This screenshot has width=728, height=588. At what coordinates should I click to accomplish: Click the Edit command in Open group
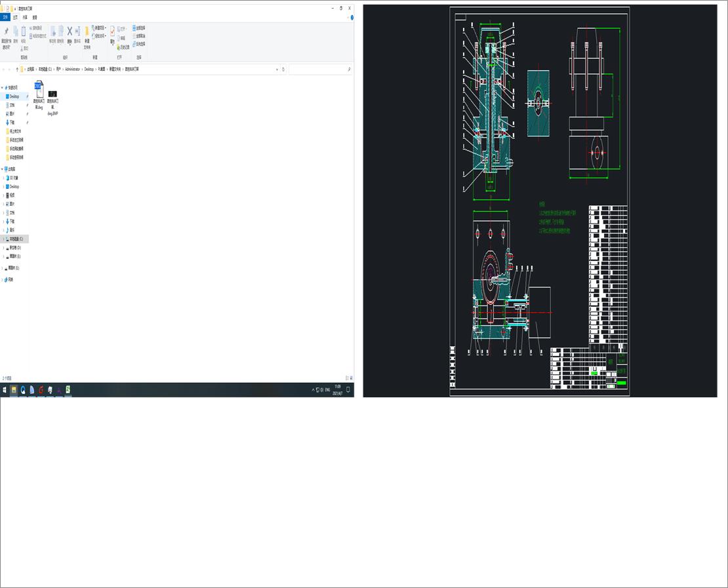tap(121, 38)
